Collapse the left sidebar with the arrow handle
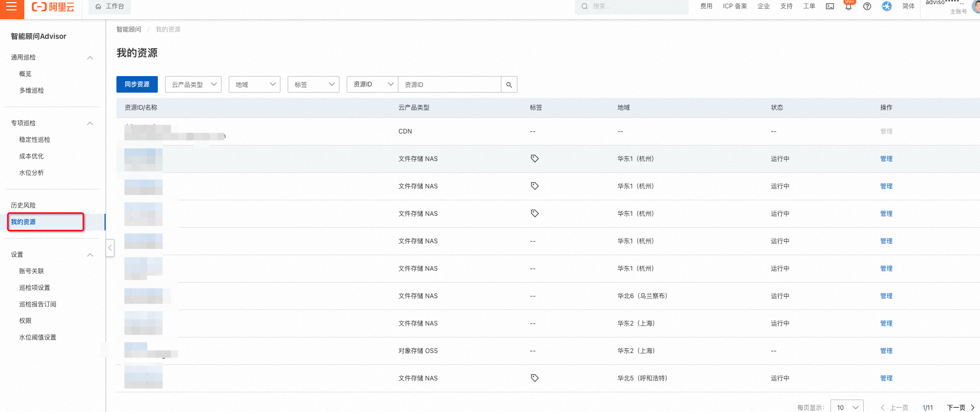 (x=110, y=248)
